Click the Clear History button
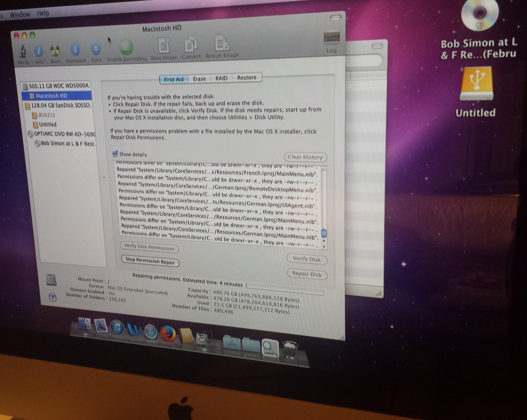The width and height of the screenshot is (527, 420). [305, 157]
